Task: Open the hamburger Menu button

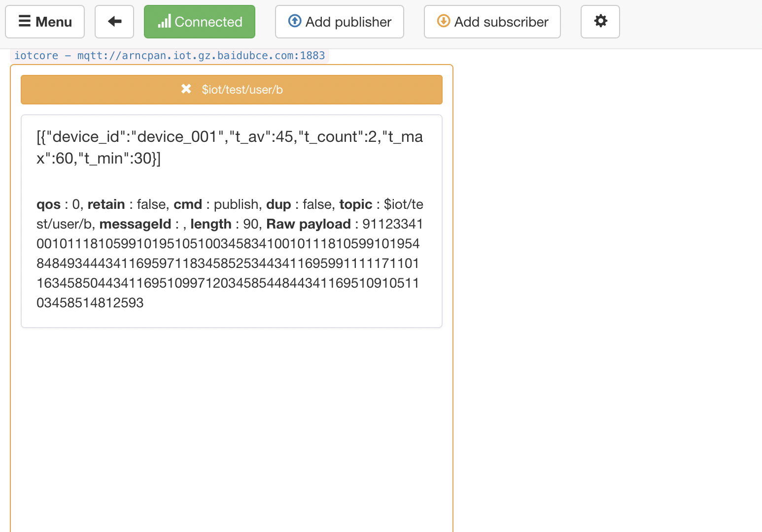Action: (x=45, y=22)
